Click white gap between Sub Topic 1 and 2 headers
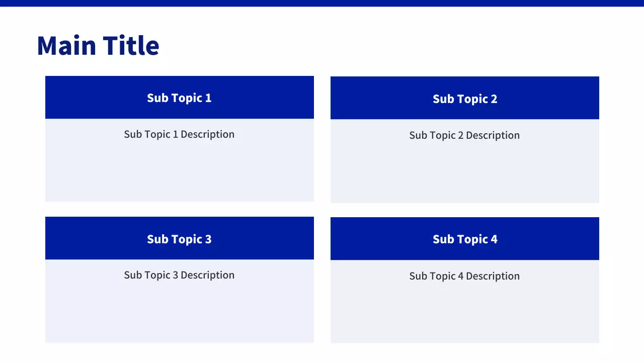Image resolution: width=644 pixels, height=362 pixels. coord(322,98)
